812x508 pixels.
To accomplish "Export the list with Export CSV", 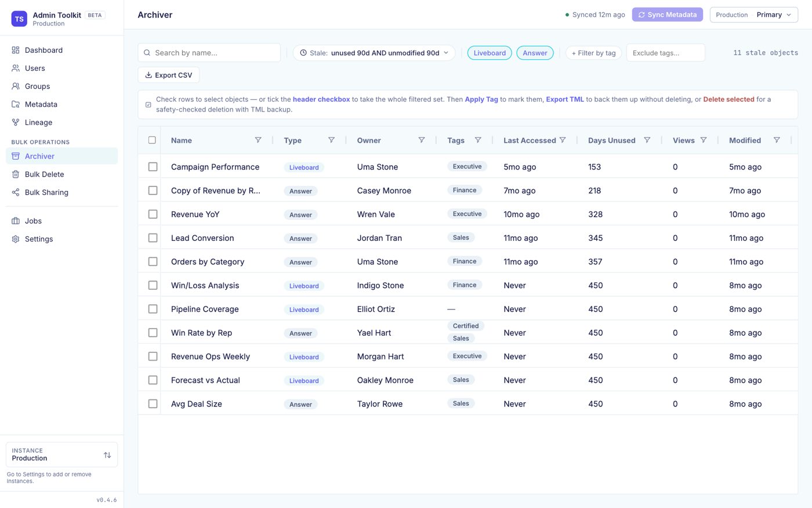I will pyautogui.click(x=169, y=75).
